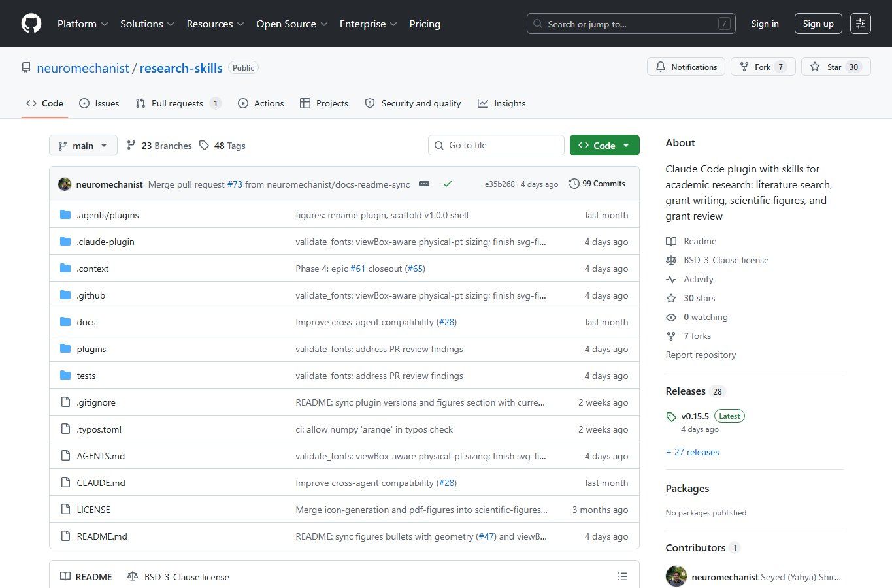Expand the green Code dropdown button
The width and height of the screenshot is (892, 588).
(604, 145)
